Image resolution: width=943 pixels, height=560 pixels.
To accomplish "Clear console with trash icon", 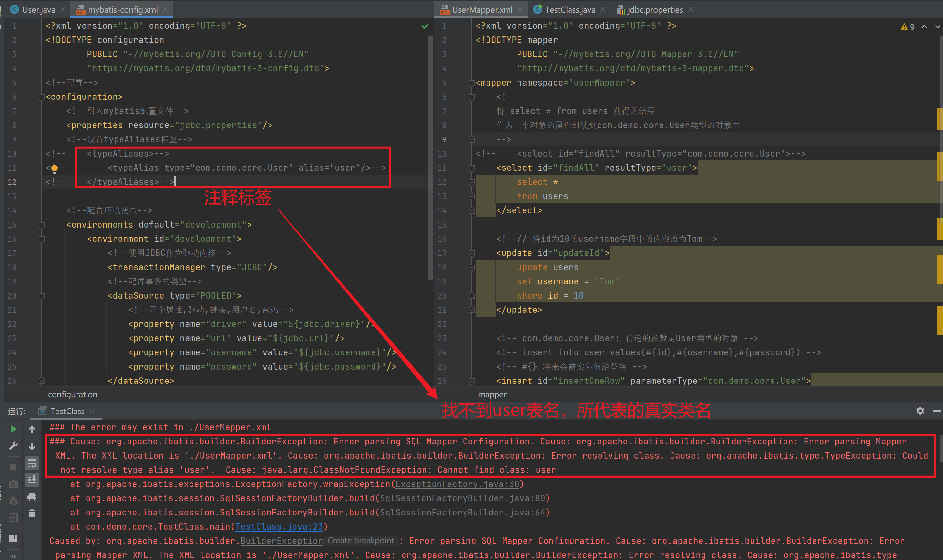I will (x=32, y=513).
